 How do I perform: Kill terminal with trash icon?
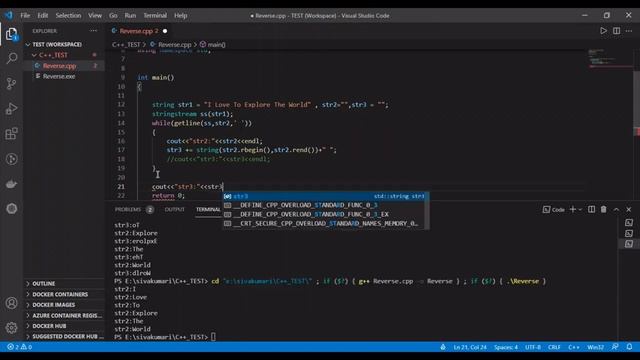pos(604,209)
